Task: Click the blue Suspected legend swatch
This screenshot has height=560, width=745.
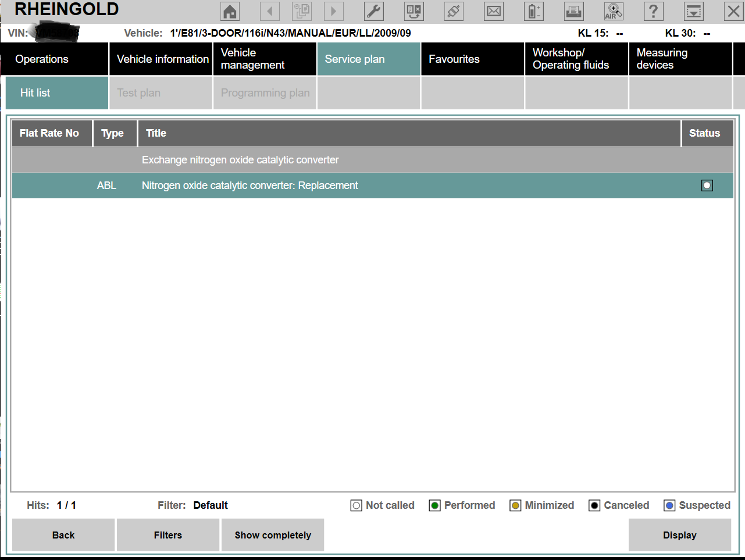Action: click(669, 505)
